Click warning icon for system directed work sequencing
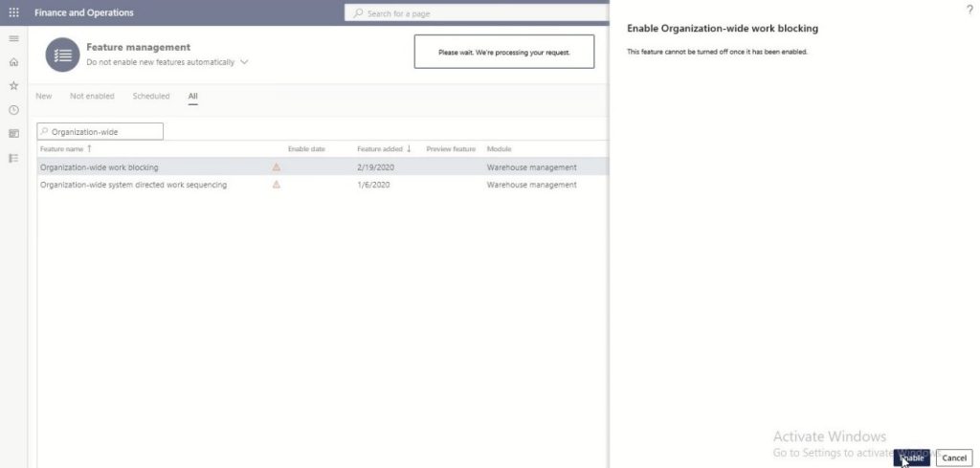This screenshot has height=468, width=980. pos(277,185)
